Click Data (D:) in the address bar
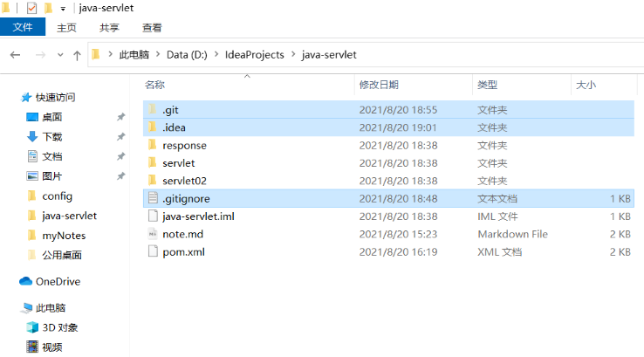 click(187, 55)
